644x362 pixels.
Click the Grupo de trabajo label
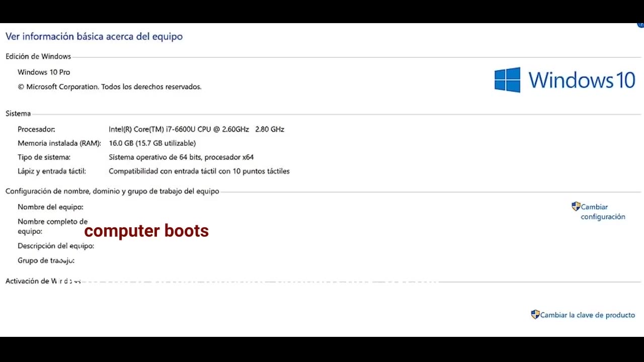(46, 260)
